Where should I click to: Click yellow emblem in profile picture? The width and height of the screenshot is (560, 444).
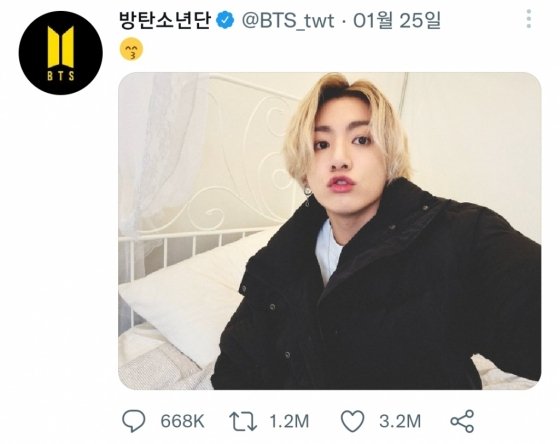click(x=61, y=47)
